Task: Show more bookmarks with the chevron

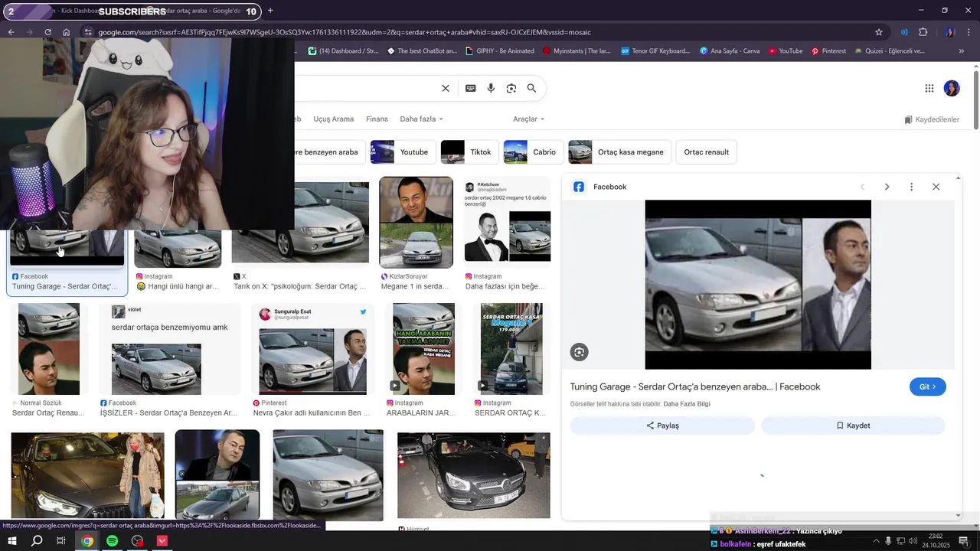Action: pos(962,51)
